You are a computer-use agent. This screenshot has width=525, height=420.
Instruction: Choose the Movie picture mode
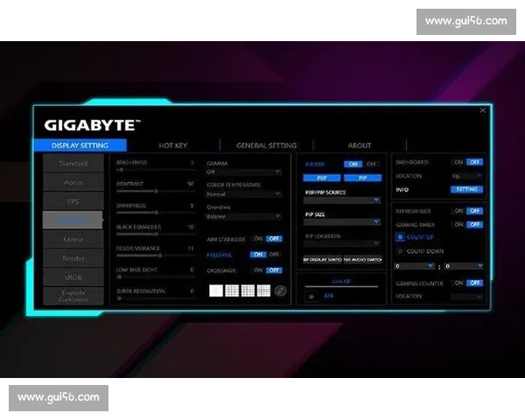(x=73, y=239)
